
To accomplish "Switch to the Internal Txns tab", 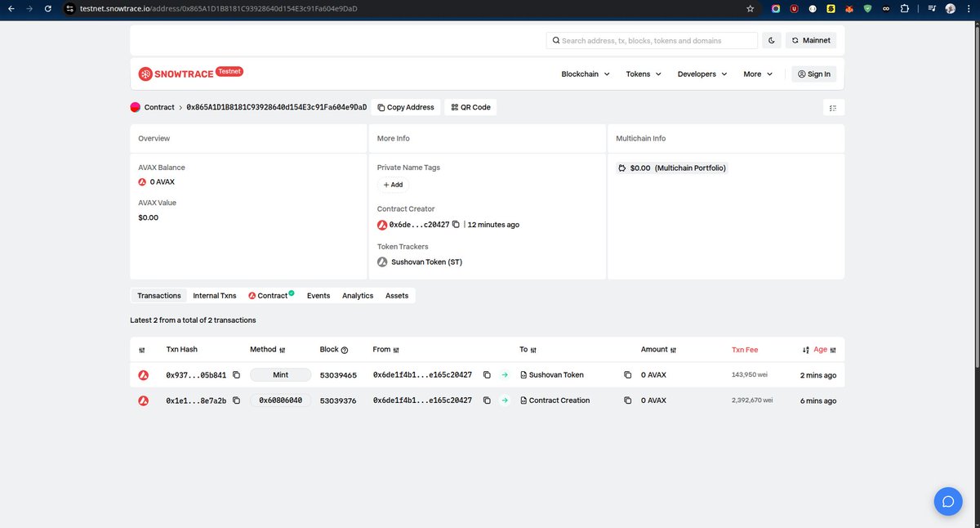I will coord(215,295).
